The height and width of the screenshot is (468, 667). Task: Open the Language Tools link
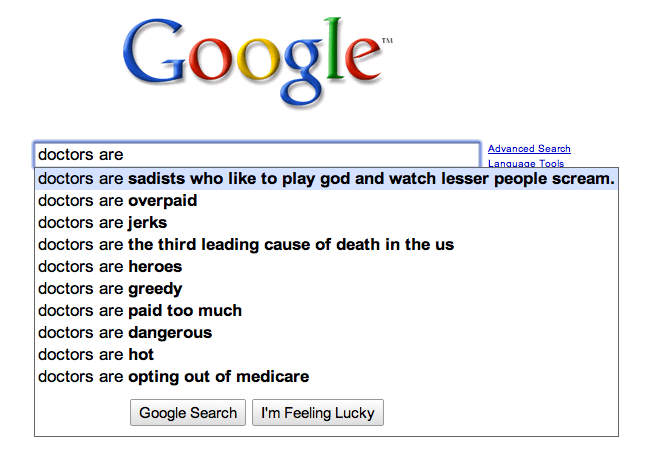point(526,163)
